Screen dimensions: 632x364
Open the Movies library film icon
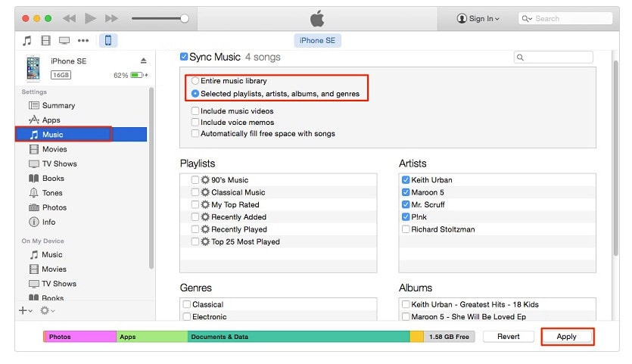[46, 40]
